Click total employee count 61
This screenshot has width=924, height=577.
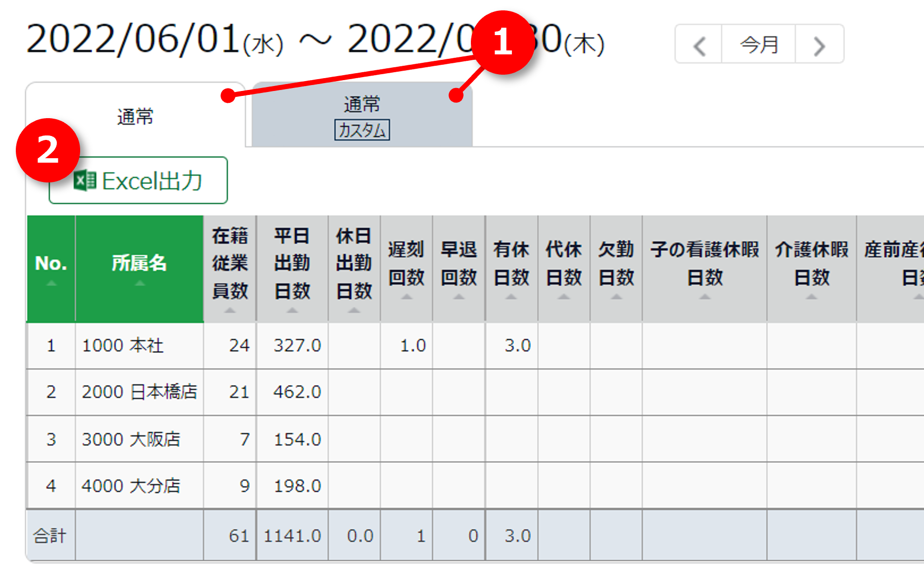239,535
